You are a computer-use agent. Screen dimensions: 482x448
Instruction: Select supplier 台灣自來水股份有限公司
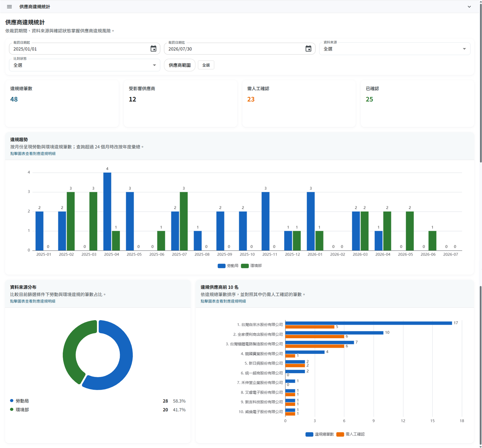260,325
